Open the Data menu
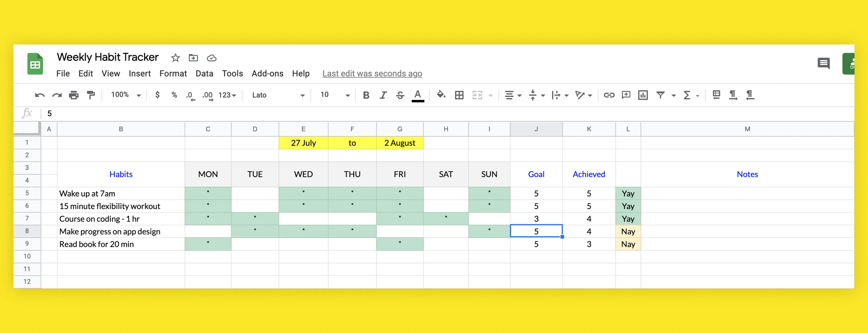868x333 pixels. [x=204, y=73]
